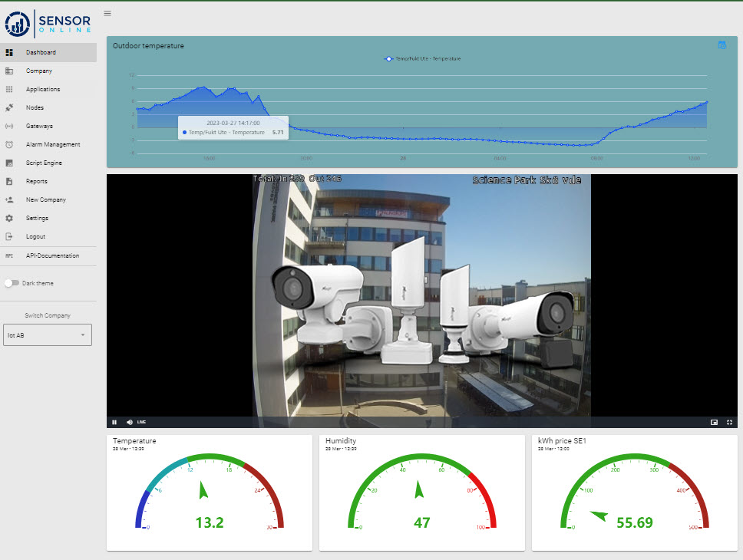Click the hamburger menu icon
This screenshot has height=560, width=743.
[x=107, y=13]
